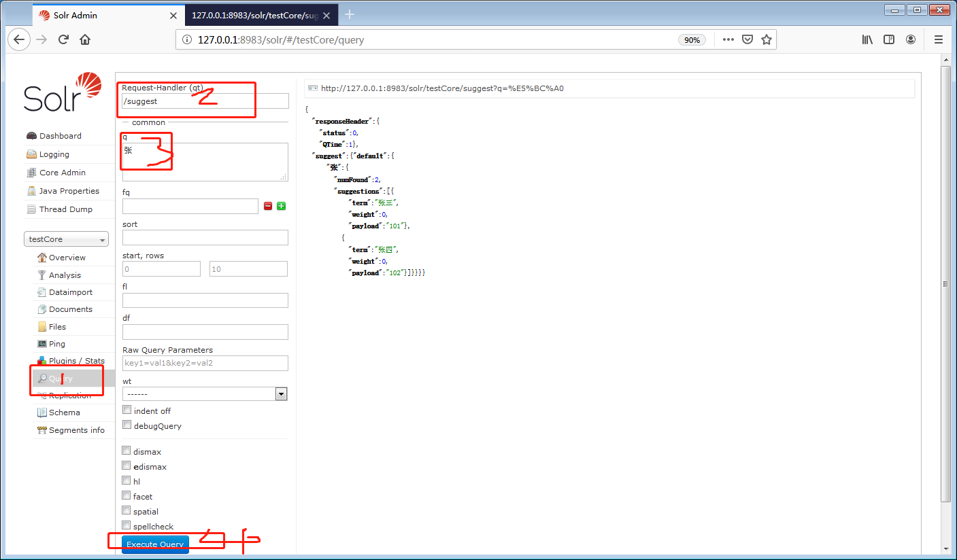Go to browser home page
This screenshot has width=957, height=560.
coord(85,39)
